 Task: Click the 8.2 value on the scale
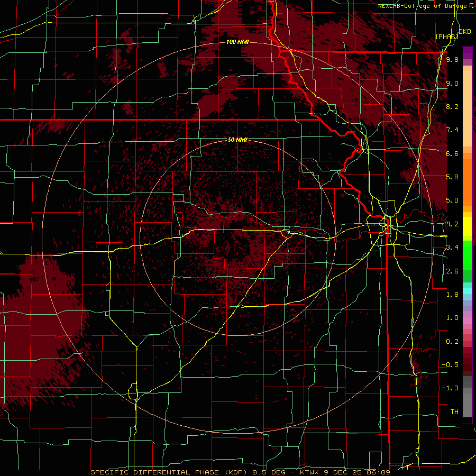[452, 106]
